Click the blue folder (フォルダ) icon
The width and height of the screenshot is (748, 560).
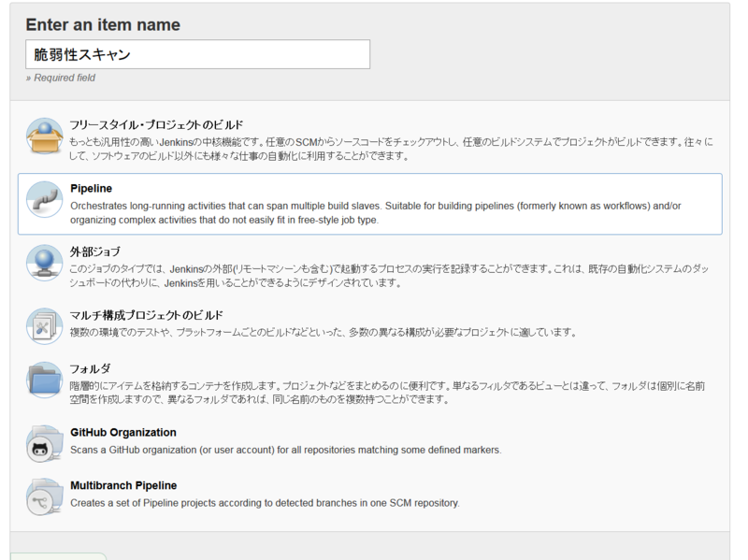click(x=44, y=380)
